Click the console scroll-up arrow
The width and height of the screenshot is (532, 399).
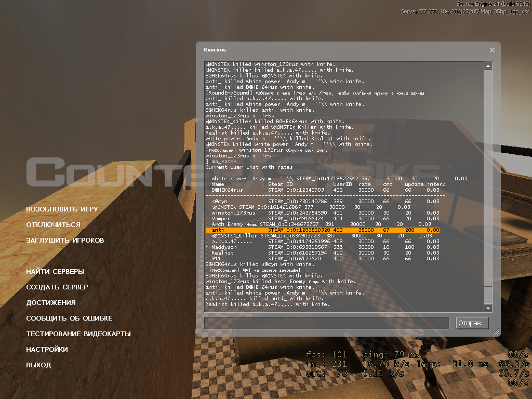pos(488,66)
